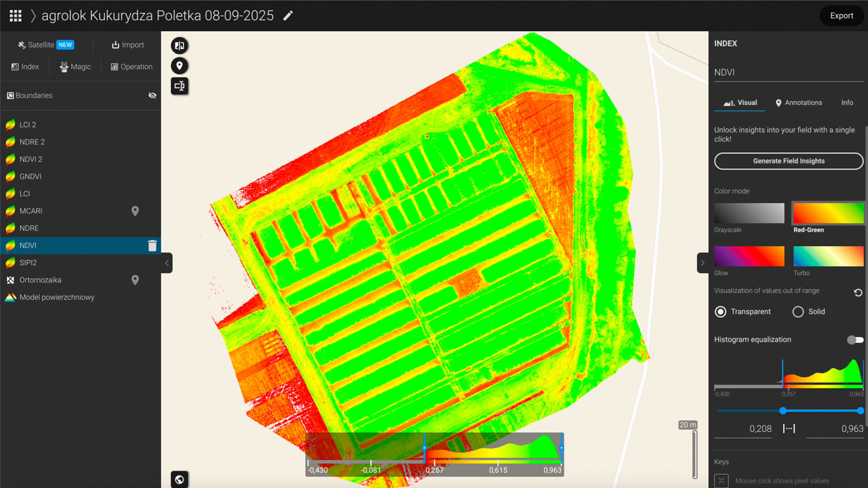Open the apps grid menu icon

[x=15, y=15]
